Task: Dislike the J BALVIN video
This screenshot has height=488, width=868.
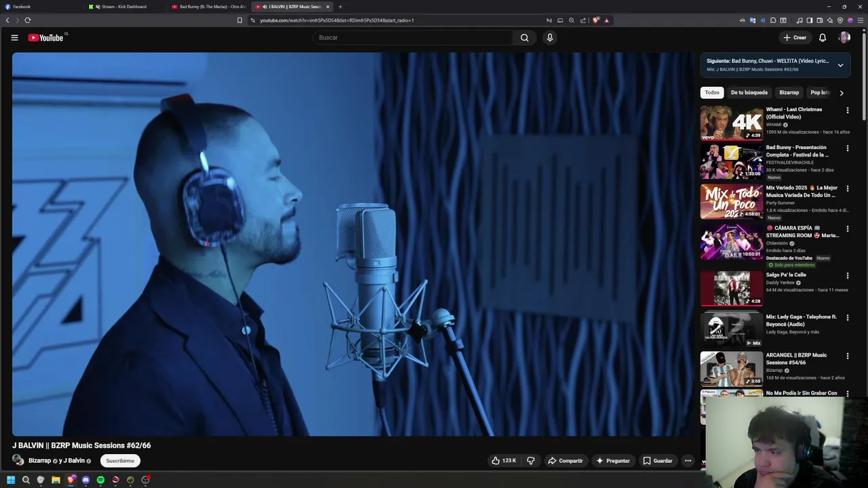Action: click(530, 461)
